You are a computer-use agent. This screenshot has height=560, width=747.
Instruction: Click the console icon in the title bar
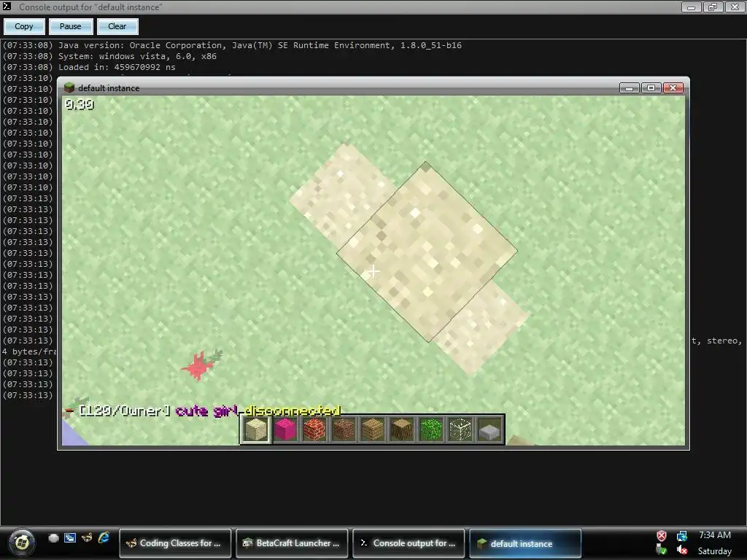[7, 7]
